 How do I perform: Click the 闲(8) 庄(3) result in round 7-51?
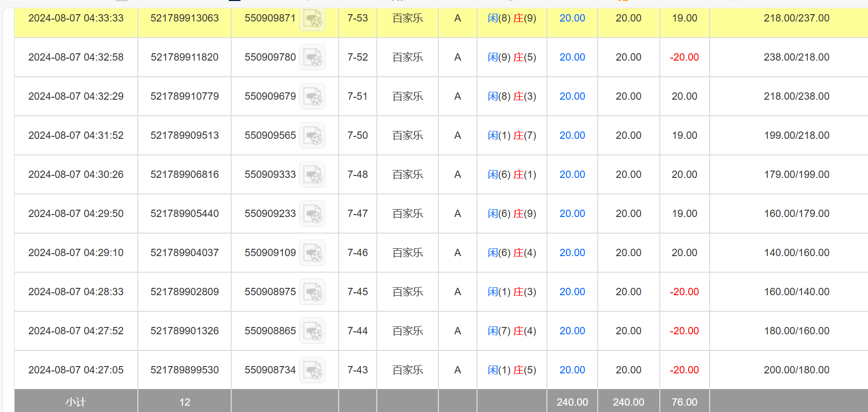pyautogui.click(x=512, y=96)
